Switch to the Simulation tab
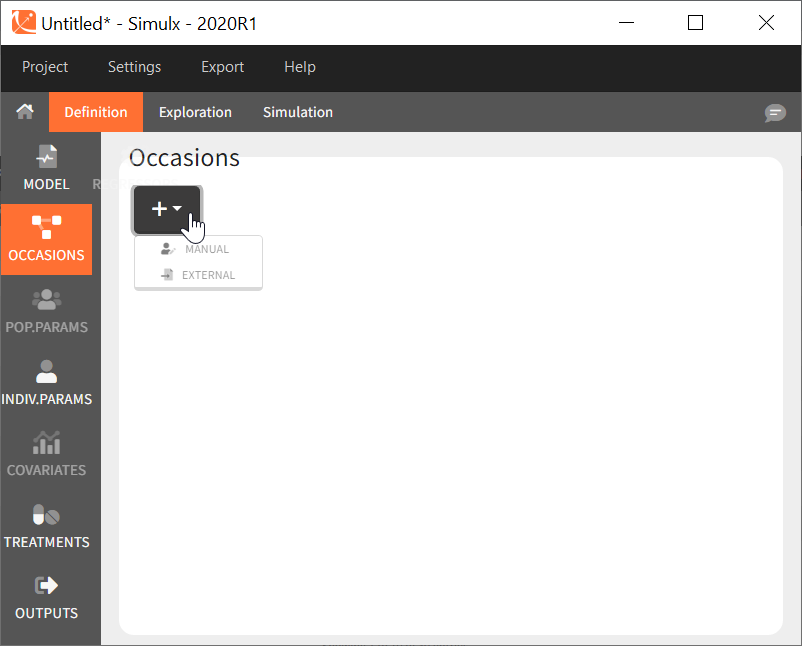 [x=297, y=112]
